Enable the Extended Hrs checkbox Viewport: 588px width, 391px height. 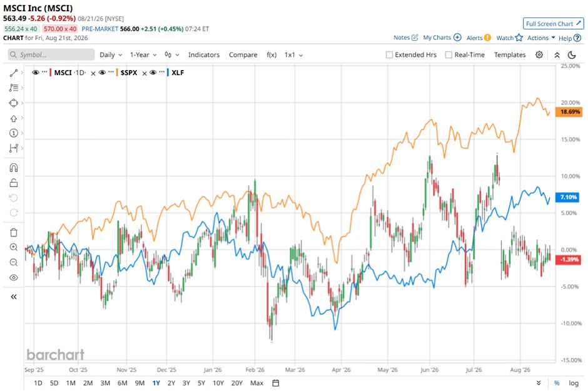(x=389, y=54)
